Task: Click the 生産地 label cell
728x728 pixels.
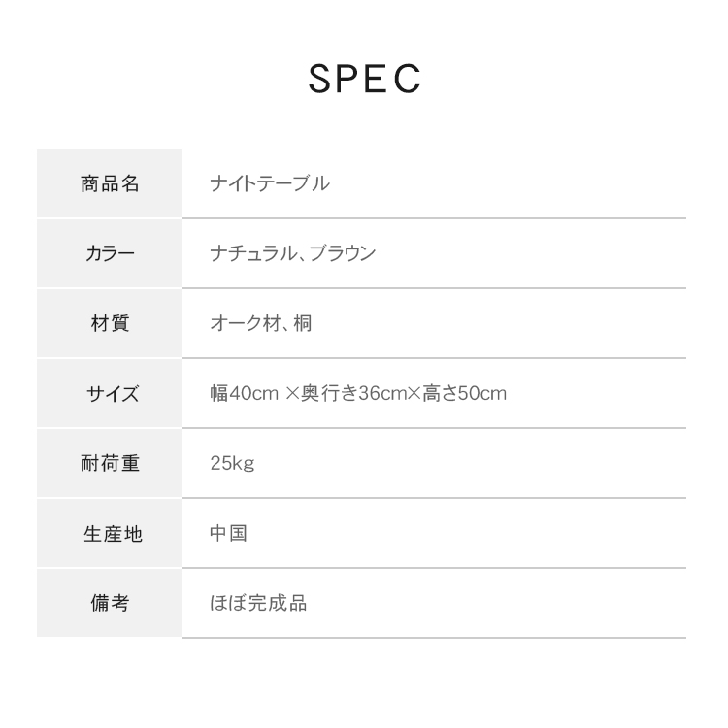Action: 110,533
